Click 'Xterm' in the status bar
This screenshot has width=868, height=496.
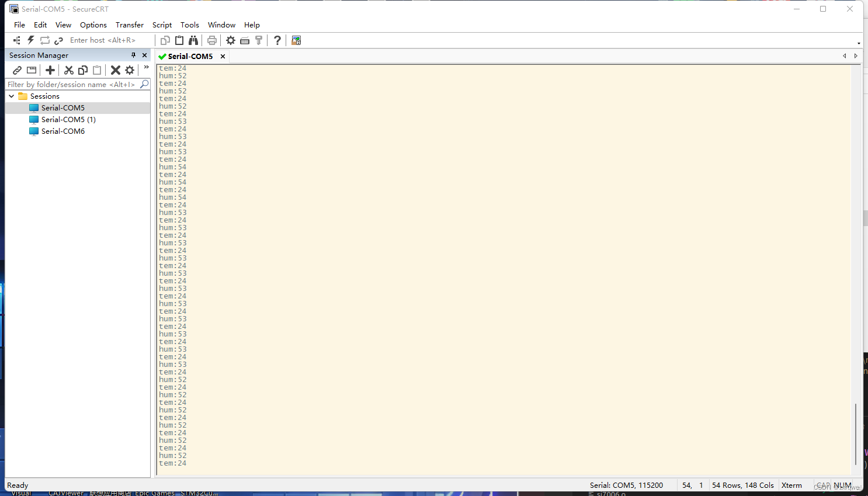click(791, 485)
